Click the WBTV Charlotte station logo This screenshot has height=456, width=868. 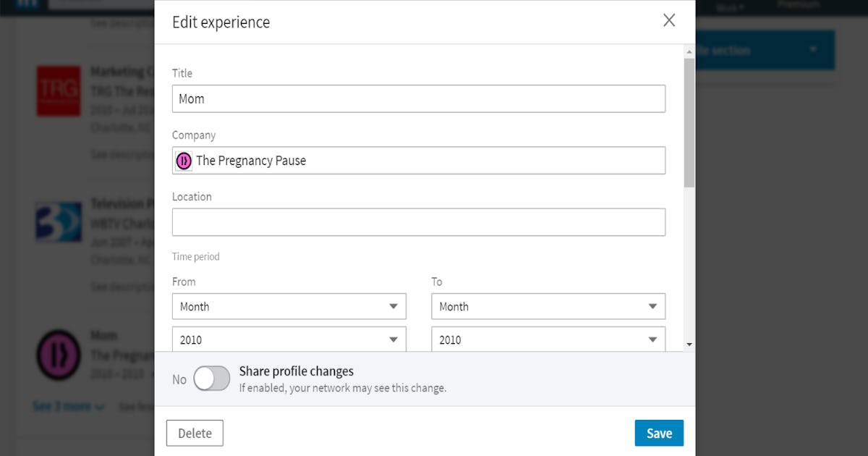click(59, 223)
